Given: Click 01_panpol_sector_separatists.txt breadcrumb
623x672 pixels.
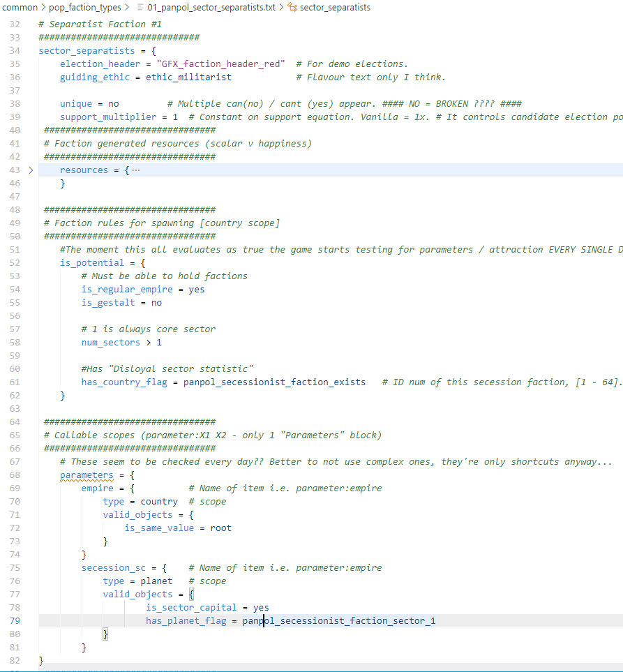Looking at the screenshot, I should (211, 7).
